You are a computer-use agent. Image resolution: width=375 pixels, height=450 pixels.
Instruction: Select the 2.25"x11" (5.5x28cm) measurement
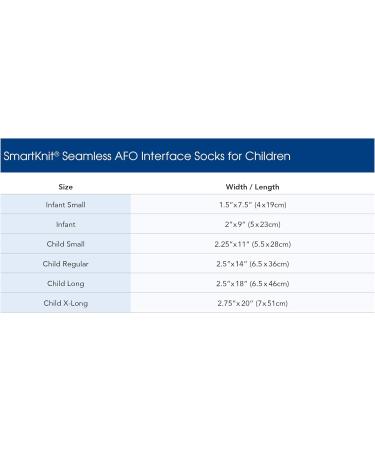253,244
